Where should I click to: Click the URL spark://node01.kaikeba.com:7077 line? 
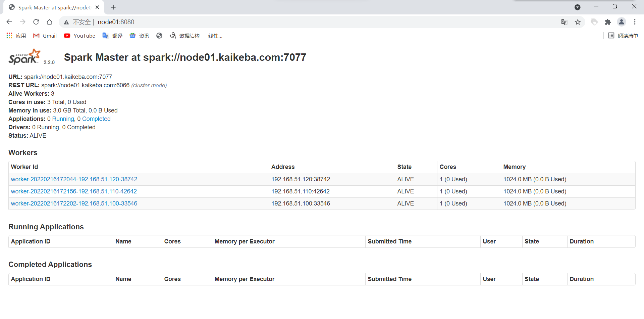click(60, 77)
